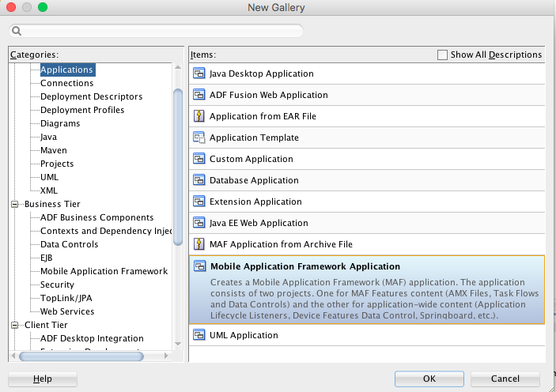This screenshot has width=556, height=392.
Task: Select the Business Tier label
Action: click(x=52, y=204)
